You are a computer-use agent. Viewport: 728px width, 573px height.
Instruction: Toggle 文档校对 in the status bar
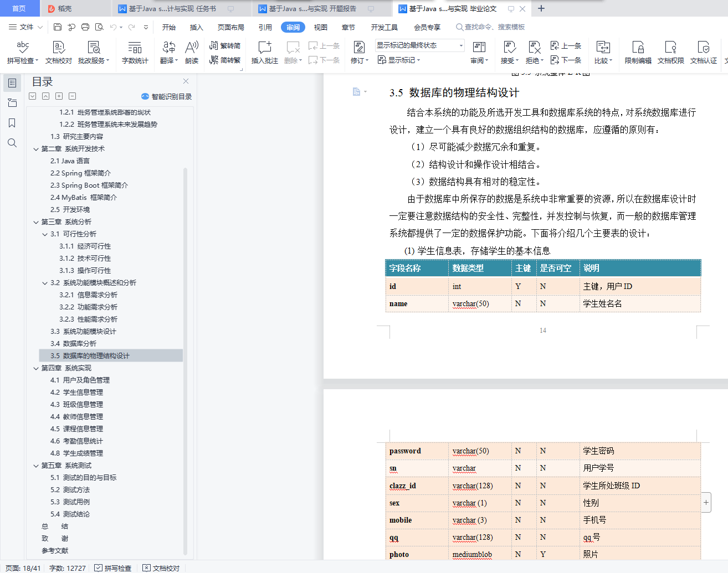tap(161, 568)
